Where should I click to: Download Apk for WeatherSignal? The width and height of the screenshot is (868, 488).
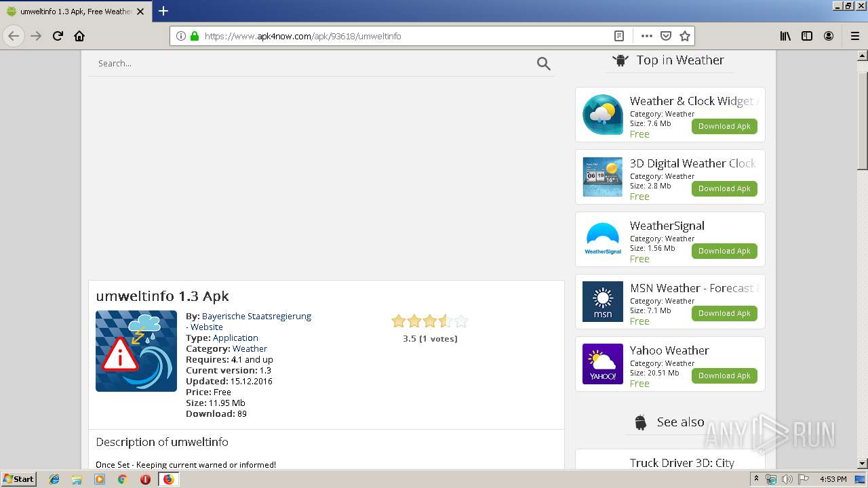tap(724, 251)
